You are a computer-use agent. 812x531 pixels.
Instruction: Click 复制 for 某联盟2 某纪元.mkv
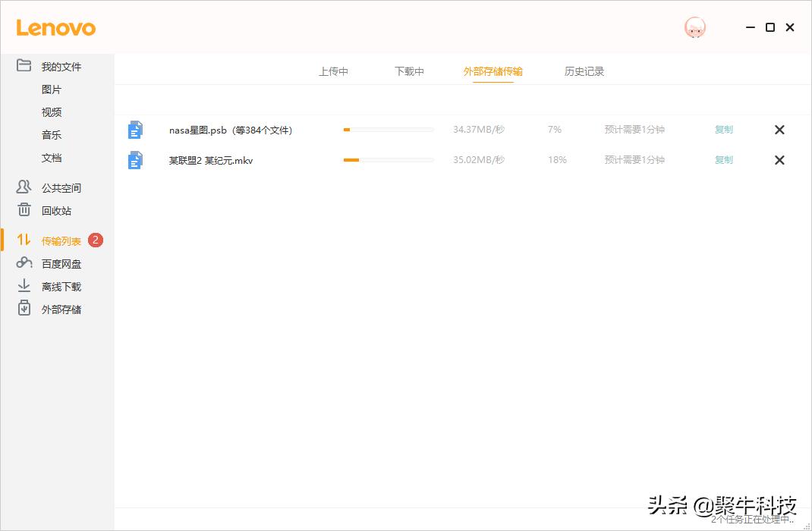click(723, 160)
